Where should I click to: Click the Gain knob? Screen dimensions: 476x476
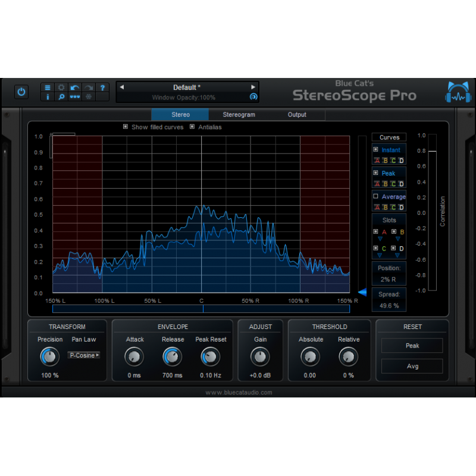coord(259,357)
